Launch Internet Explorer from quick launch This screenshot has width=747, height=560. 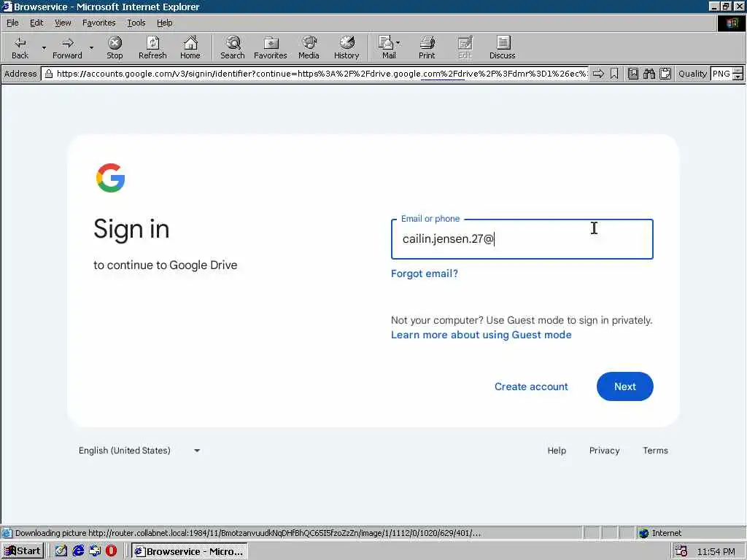click(77, 551)
